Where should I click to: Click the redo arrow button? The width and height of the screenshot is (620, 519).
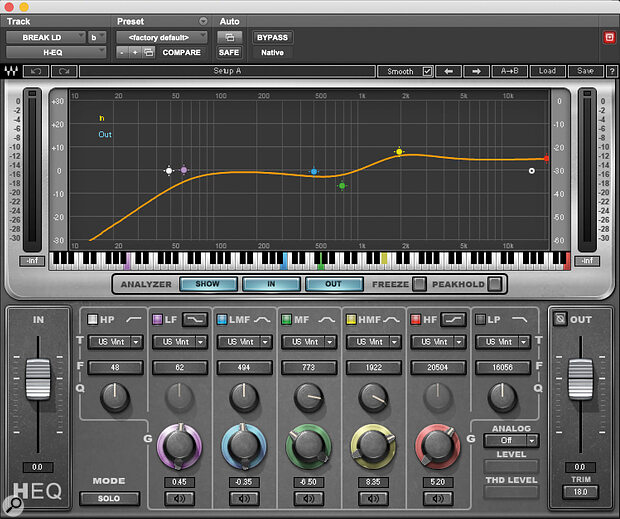(x=64, y=72)
